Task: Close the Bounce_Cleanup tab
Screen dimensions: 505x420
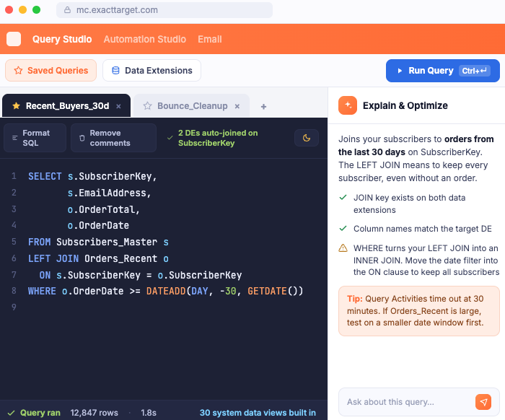Action: pyautogui.click(x=237, y=106)
